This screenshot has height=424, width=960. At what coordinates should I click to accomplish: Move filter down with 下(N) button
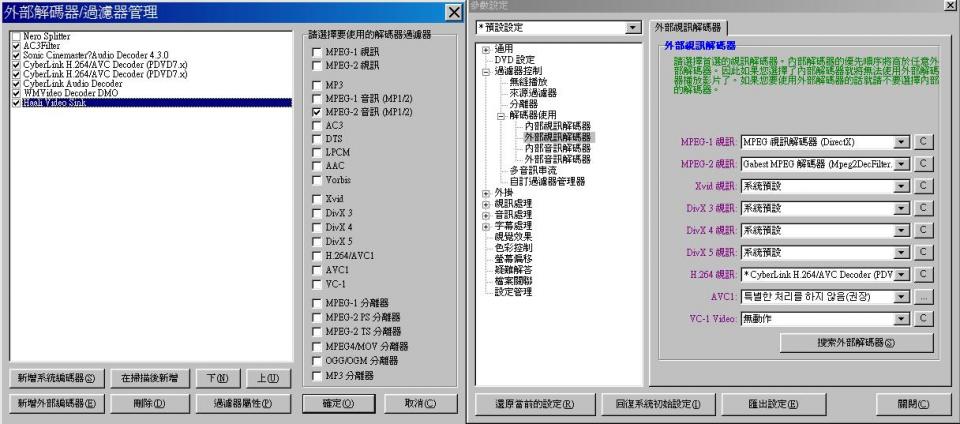218,379
